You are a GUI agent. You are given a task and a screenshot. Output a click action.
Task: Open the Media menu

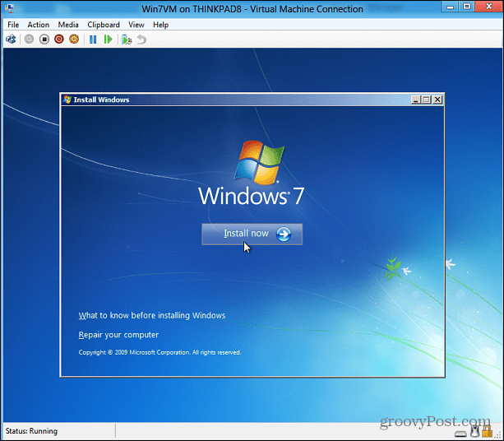68,25
